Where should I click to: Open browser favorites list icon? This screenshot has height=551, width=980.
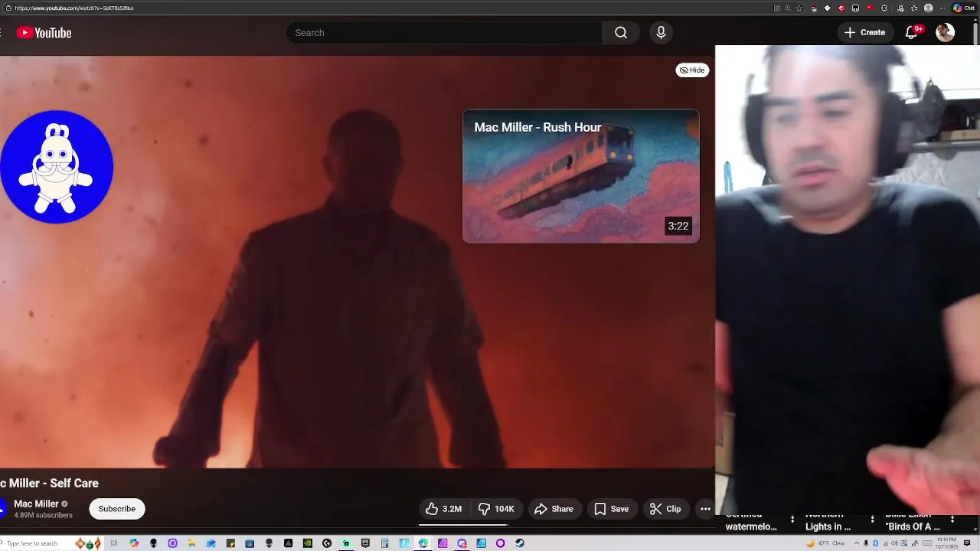914,8
